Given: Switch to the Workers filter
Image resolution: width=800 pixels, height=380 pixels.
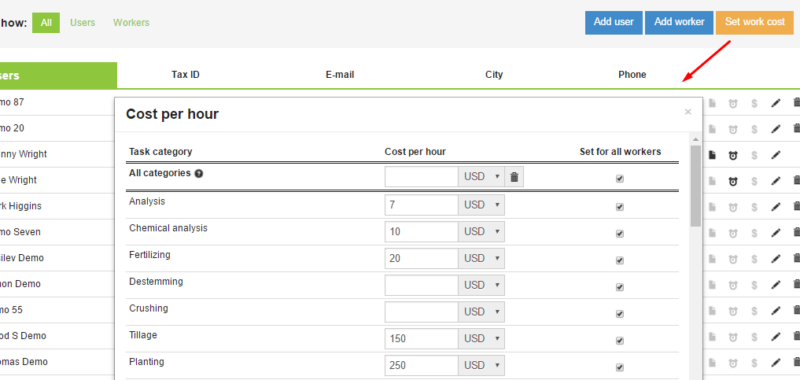Looking at the screenshot, I should point(131,22).
